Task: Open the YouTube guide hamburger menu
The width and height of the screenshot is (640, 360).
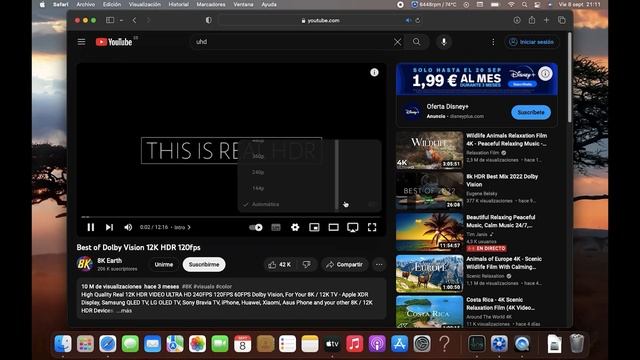Action: tap(81, 42)
